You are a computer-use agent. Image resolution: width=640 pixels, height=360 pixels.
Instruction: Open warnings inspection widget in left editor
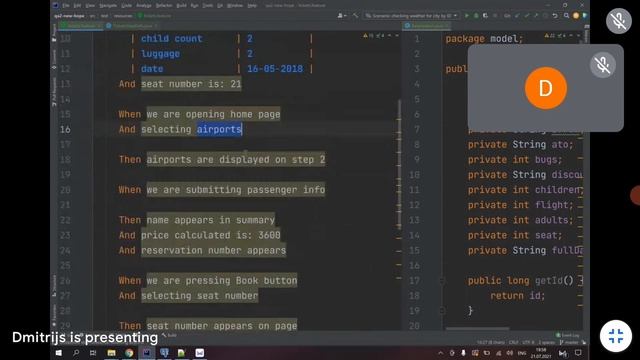tap(374, 36)
